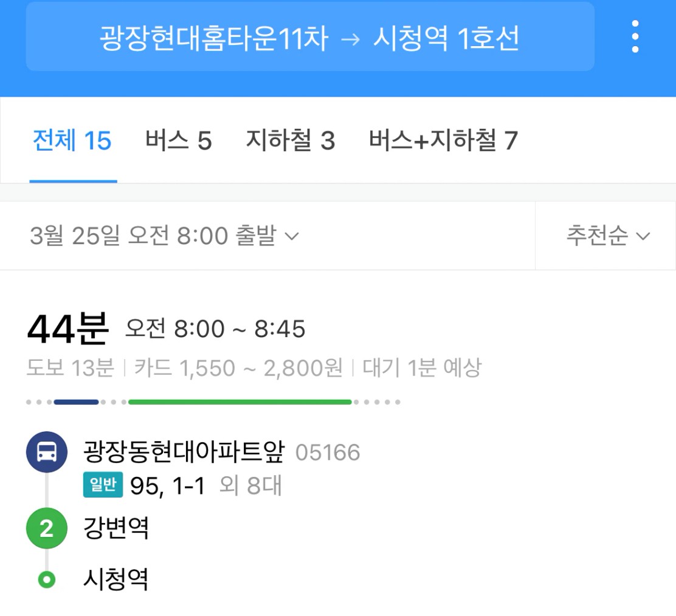Tap the blue bus stop icon
The width and height of the screenshot is (676, 616).
(47, 452)
